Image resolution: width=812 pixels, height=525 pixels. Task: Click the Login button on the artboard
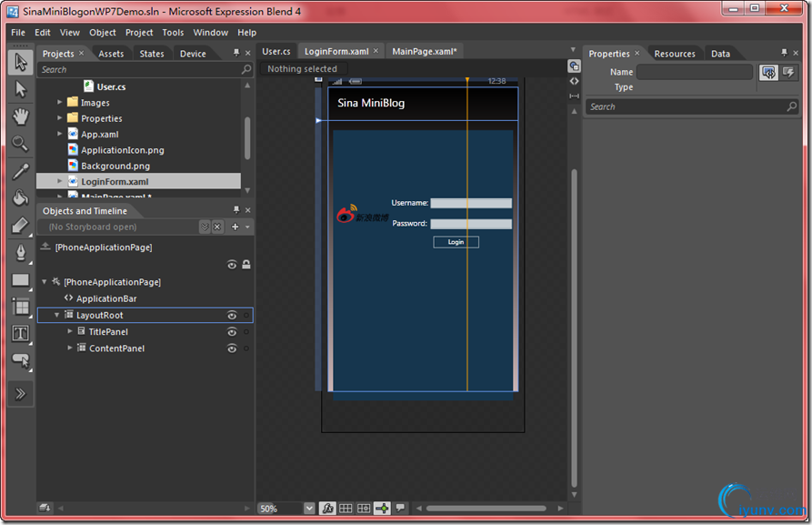[456, 242]
